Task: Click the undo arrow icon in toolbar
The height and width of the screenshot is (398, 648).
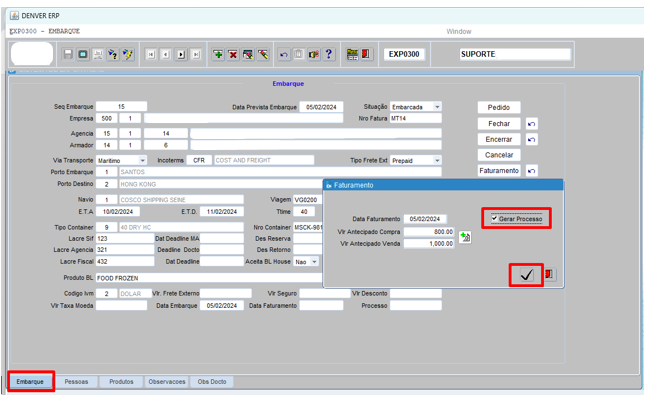Action: [x=284, y=54]
